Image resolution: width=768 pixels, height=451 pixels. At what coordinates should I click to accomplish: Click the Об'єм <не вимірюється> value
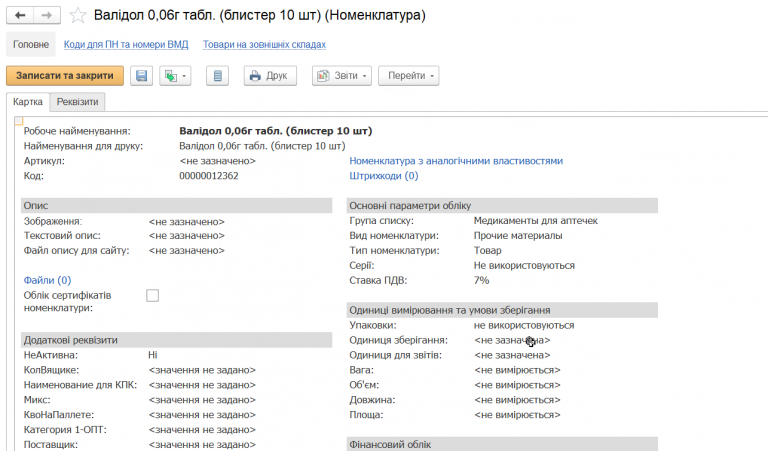pyautogui.click(x=517, y=385)
